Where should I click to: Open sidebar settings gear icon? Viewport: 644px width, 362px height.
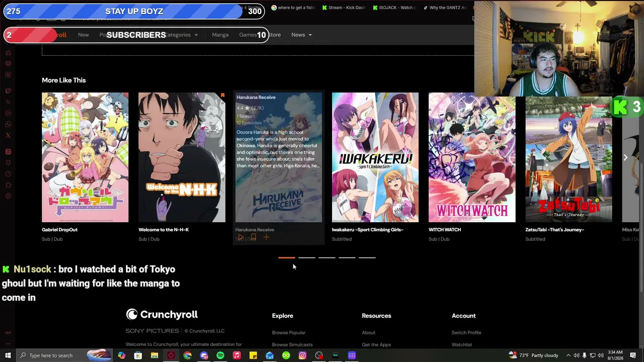point(8,196)
